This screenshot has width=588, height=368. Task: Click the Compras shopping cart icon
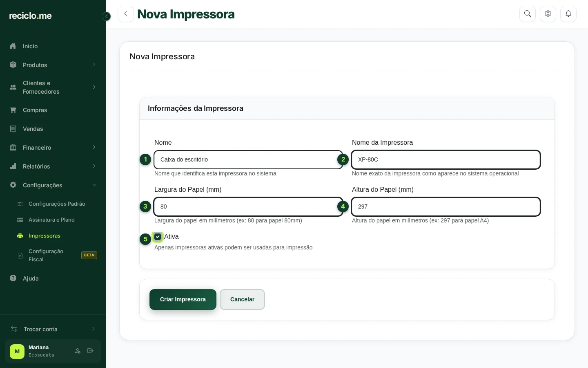click(13, 110)
